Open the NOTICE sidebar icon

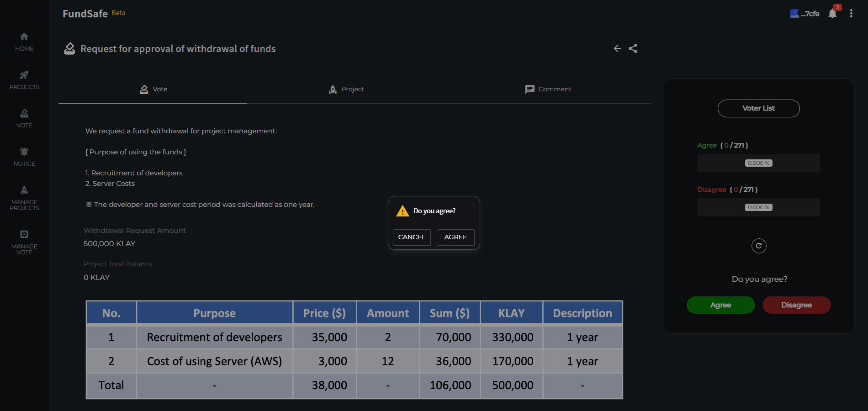point(24,152)
